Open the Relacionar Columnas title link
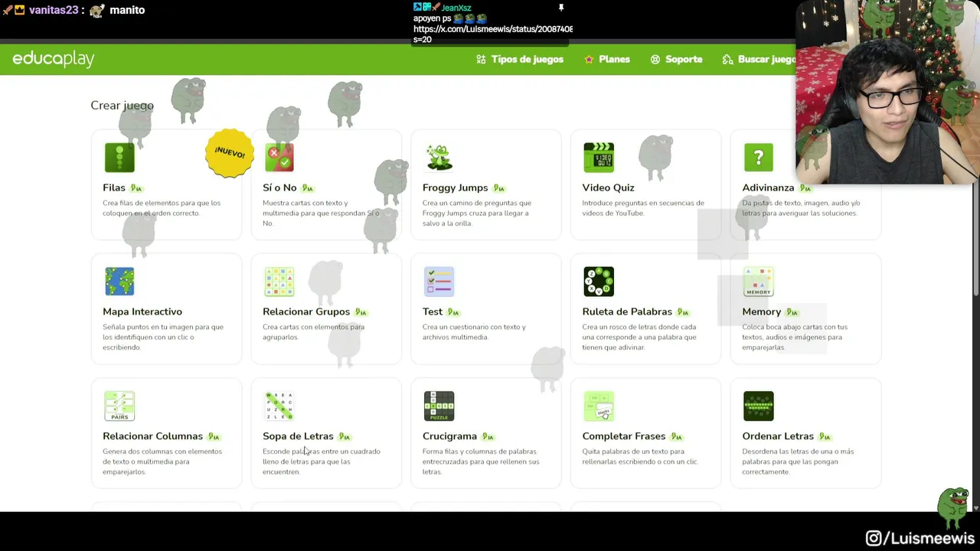Image resolution: width=980 pixels, height=551 pixels. click(x=153, y=436)
